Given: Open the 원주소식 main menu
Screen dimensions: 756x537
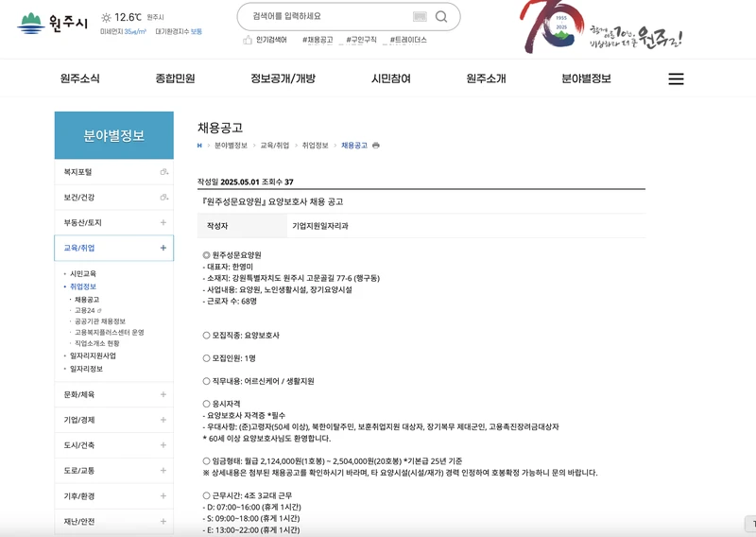Looking at the screenshot, I should pyautogui.click(x=80, y=78).
